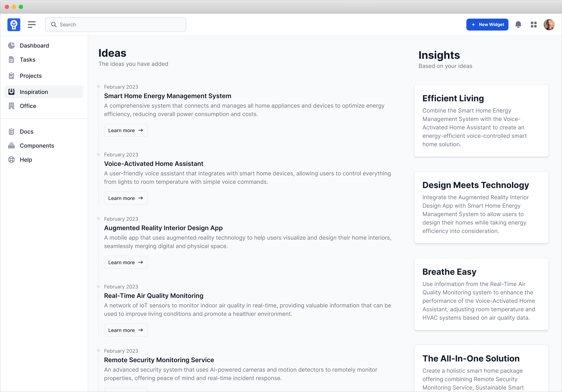Open Components from the sidebar
The width and height of the screenshot is (562, 392).
point(37,146)
